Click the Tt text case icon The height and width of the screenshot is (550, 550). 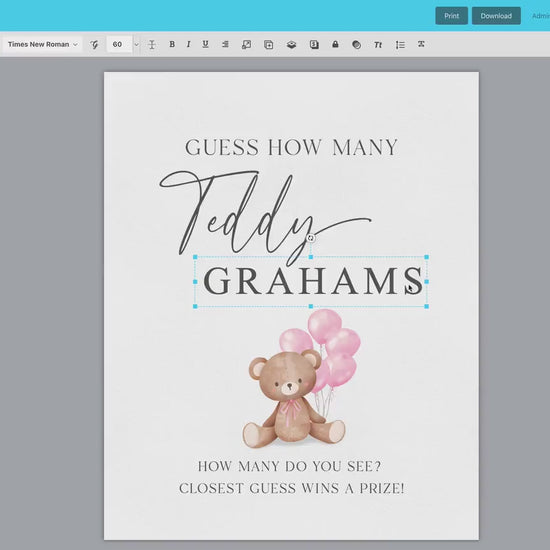(x=378, y=45)
